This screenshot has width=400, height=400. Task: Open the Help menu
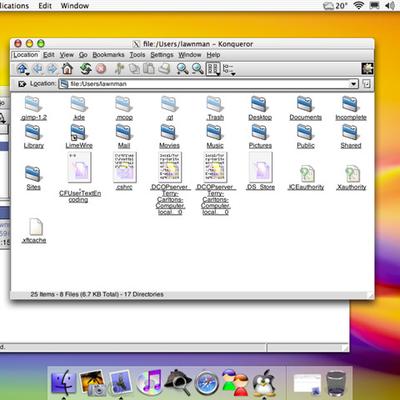(213, 55)
